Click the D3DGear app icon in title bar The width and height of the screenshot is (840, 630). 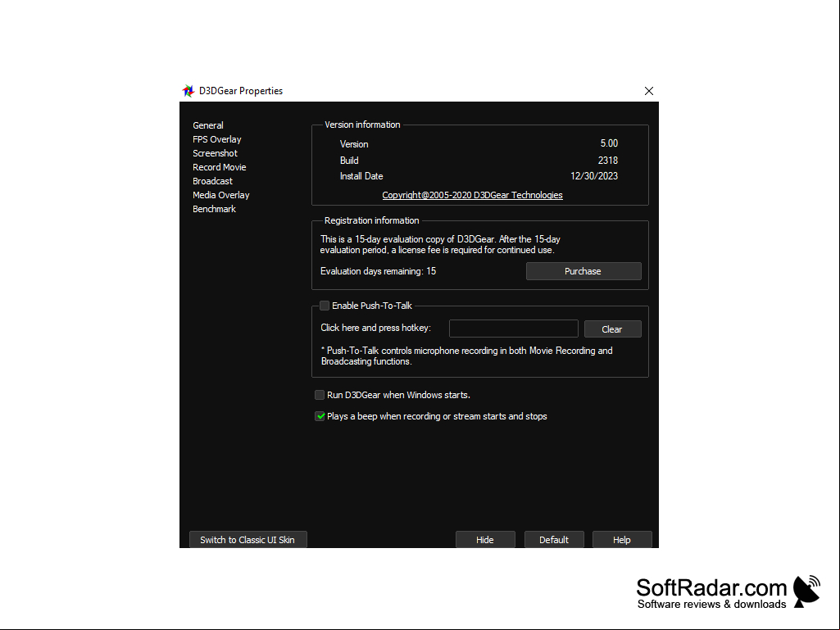tap(188, 91)
